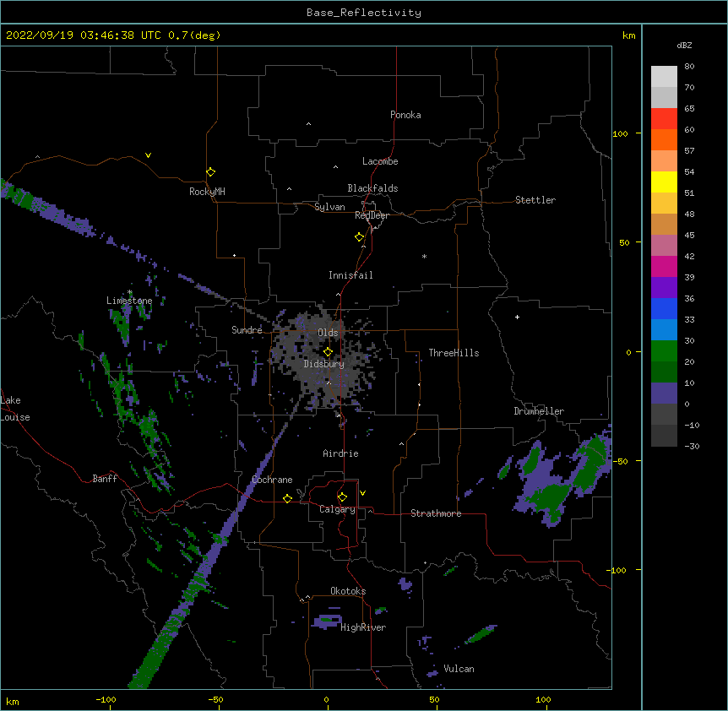Click the Drumheller town label
Image resolution: width=728 pixels, height=711 pixels.
539,411
